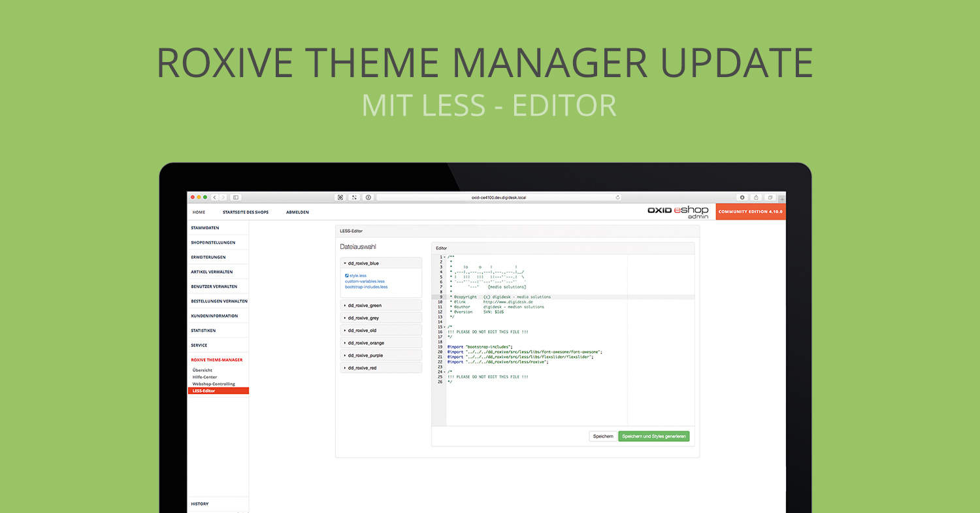Expand the dd_roxive_grey folder
This screenshot has width=980, height=513.
381,318
